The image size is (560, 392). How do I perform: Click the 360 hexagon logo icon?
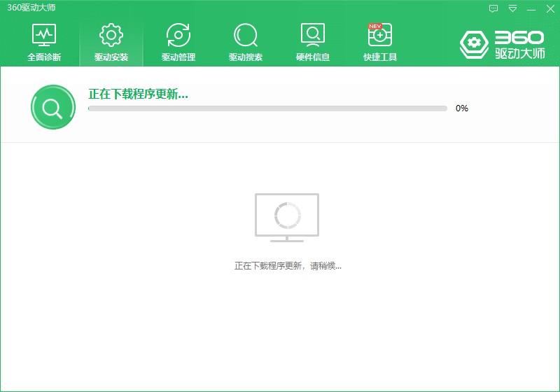(x=474, y=44)
